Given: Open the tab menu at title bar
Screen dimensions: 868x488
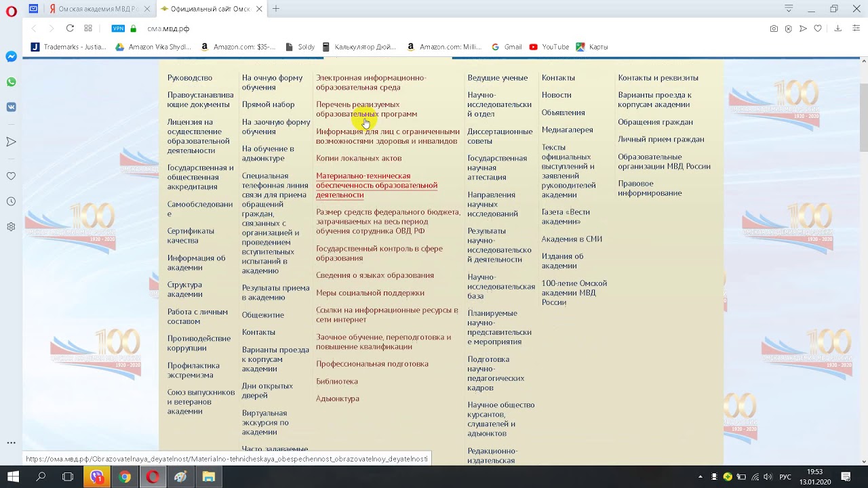Looking at the screenshot, I should (x=789, y=9).
